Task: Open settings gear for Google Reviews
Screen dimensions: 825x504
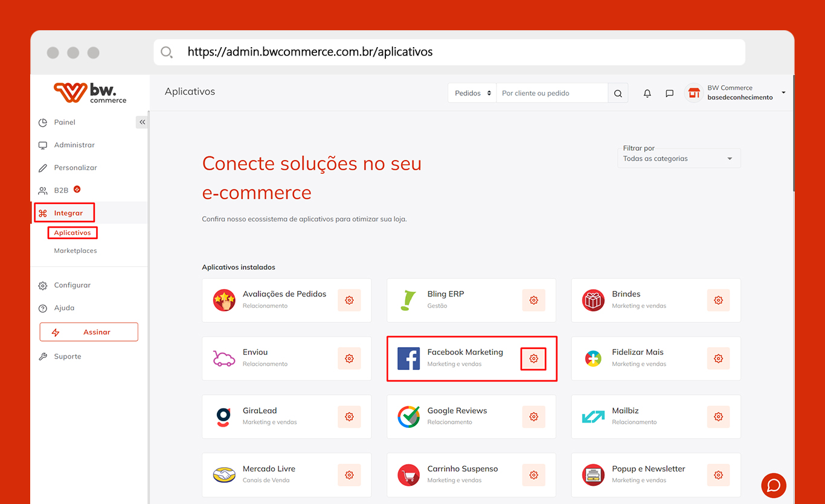Action: (534, 416)
